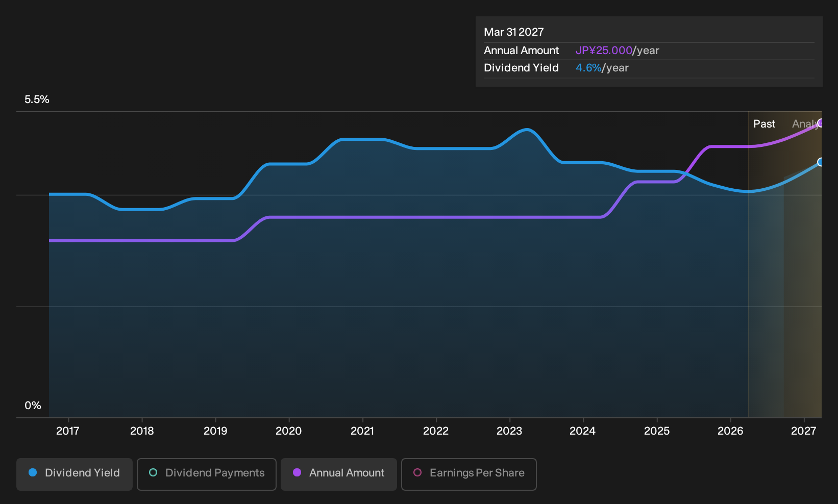Click the Mar 31 2027 tooltip date
This screenshot has width=838, height=504.
(x=514, y=32)
